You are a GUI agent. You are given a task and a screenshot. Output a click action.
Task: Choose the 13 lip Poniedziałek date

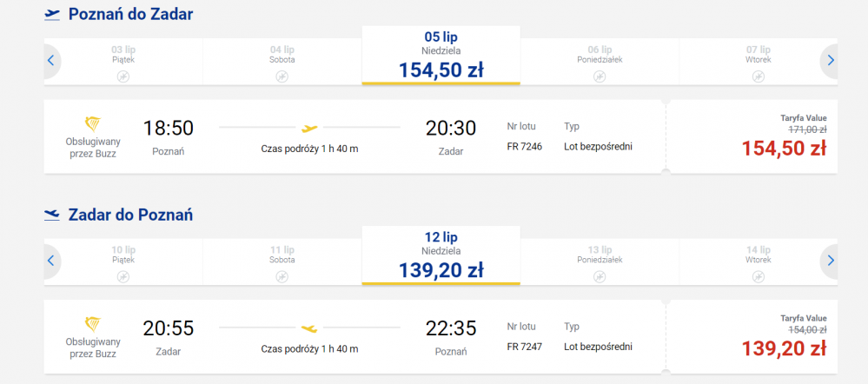point(600,262)
